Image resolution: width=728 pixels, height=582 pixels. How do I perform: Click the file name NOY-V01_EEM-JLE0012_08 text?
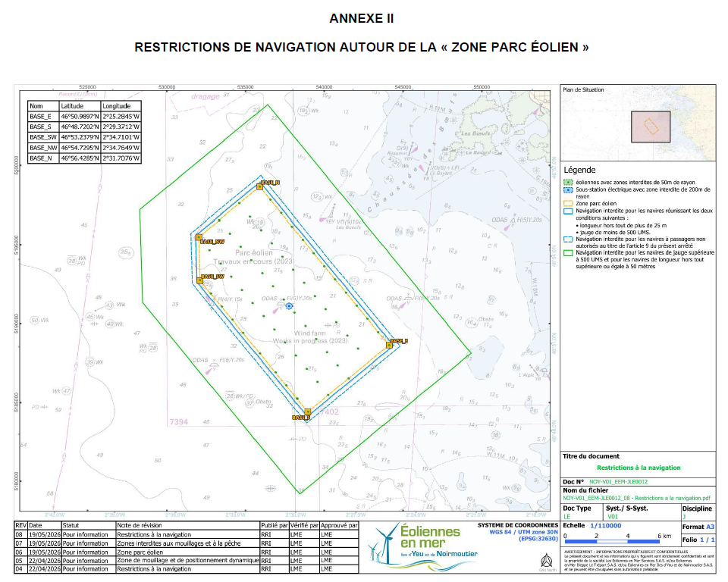click(636, 498)
